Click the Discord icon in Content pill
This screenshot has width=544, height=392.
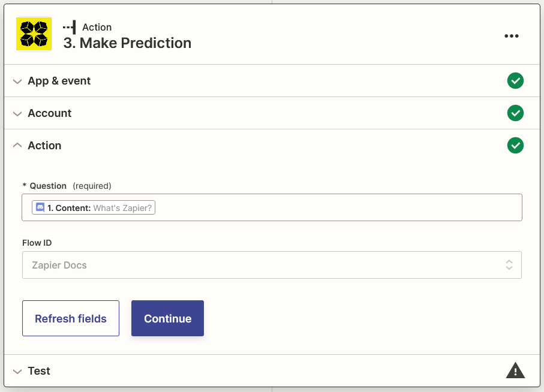(40, 207)
